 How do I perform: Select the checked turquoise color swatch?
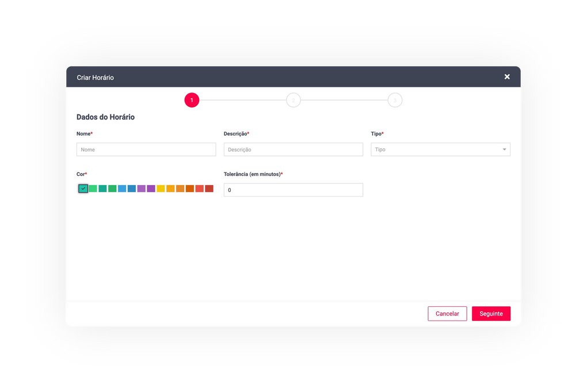(x=83, y=189)
